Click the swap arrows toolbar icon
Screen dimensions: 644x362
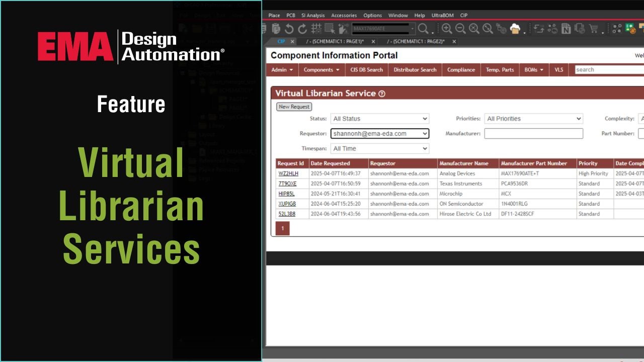pyautogui.click(x=539, y=29)
